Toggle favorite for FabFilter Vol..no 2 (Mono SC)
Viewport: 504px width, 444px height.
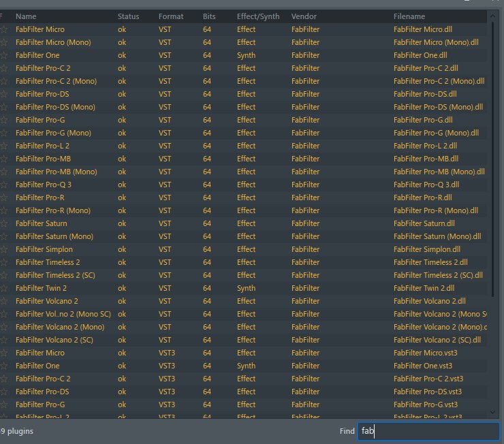(3, 314)
